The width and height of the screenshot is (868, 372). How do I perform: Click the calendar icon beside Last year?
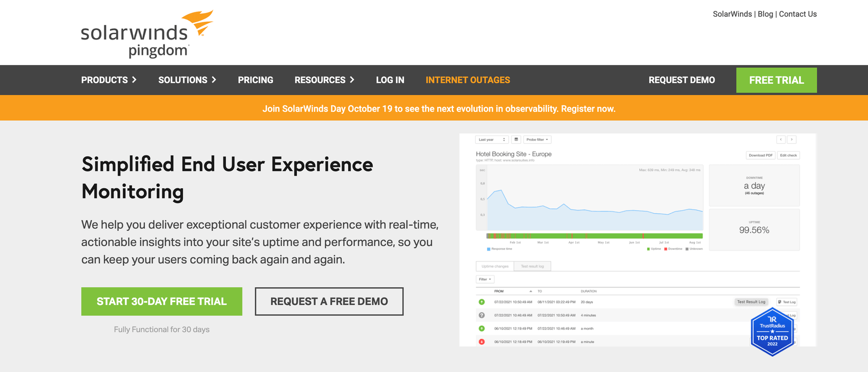516,139
